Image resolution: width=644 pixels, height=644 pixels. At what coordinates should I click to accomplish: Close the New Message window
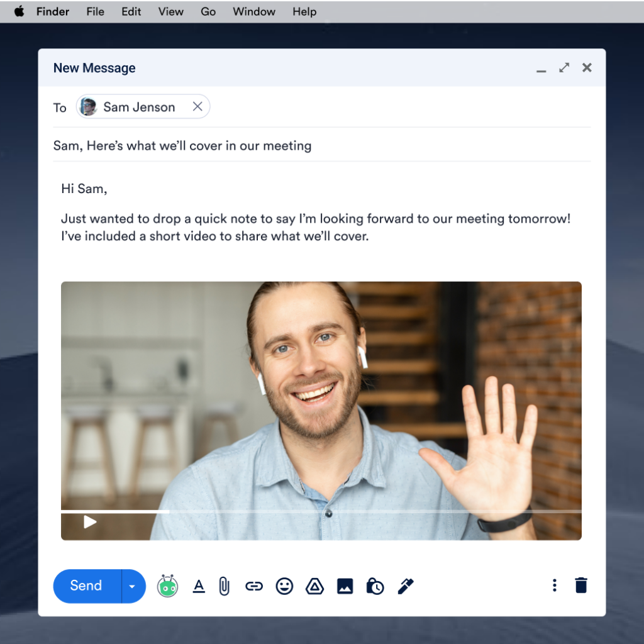pyautogui.click(x=587, y=67)
